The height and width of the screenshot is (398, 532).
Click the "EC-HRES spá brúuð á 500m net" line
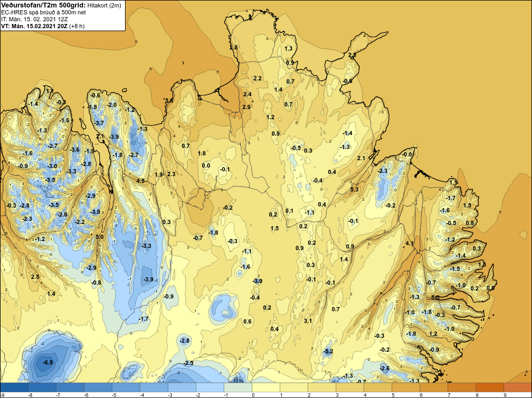click(x=44, y=12)
